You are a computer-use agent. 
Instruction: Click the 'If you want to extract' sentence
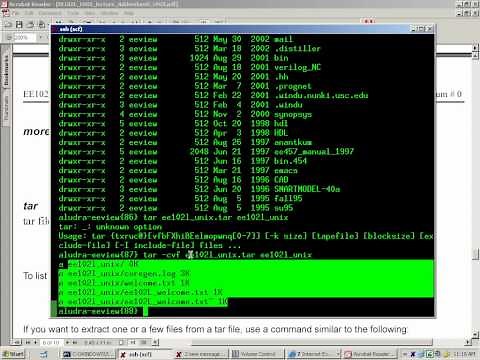pyautogui.click(x=215, y=329)
